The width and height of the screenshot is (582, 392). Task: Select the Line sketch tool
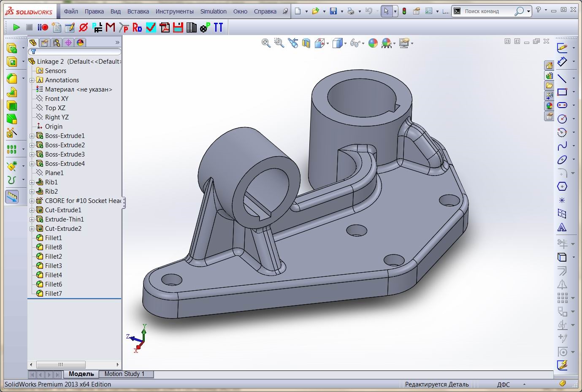tap(562, 78)
